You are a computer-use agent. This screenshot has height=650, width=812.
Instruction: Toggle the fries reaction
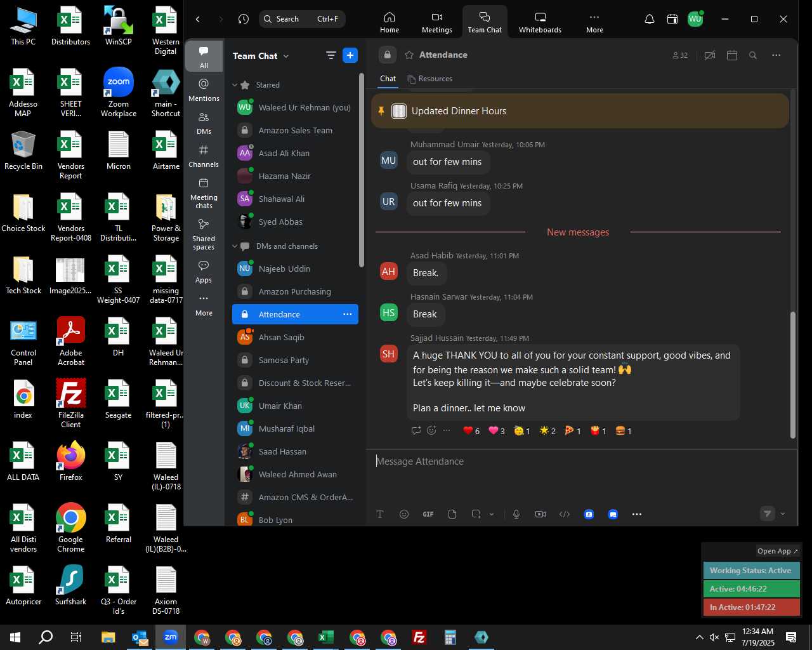coord(598,431)
